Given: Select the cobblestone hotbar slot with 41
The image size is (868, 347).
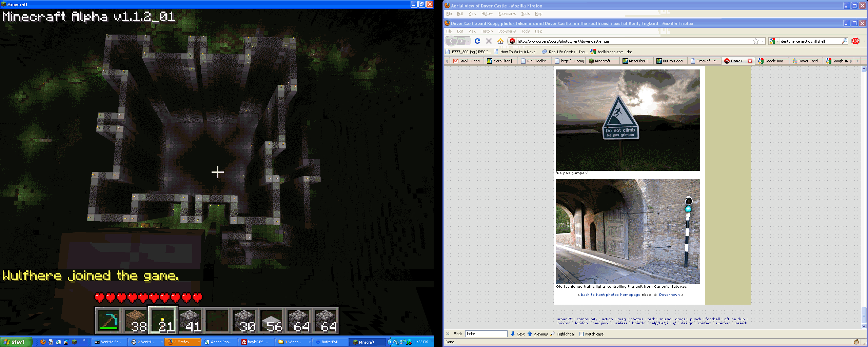Looking at the screenshot, I should (x=190, y=321).
